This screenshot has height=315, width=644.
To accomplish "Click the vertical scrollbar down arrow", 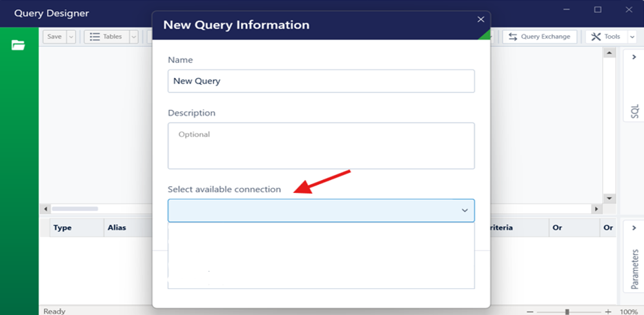I will [609, 198].
